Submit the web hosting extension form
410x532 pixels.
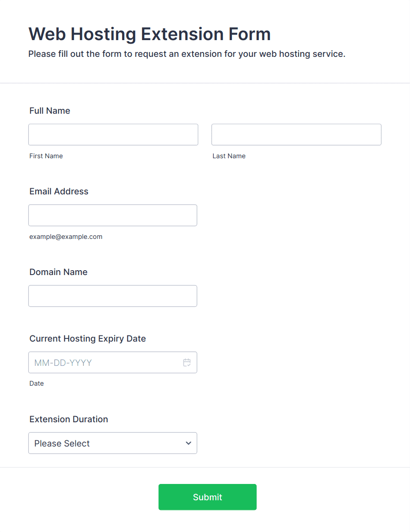click(x=207, y=497)
